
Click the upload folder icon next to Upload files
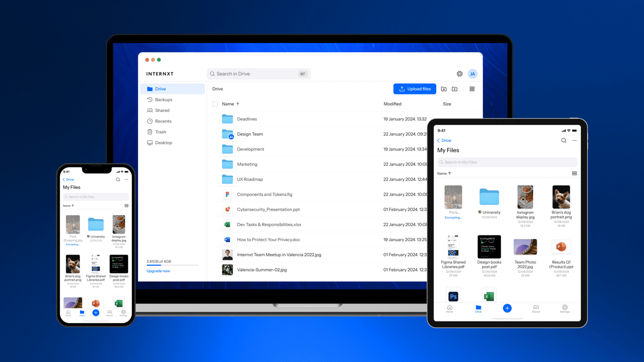click(x=443, y=89)
